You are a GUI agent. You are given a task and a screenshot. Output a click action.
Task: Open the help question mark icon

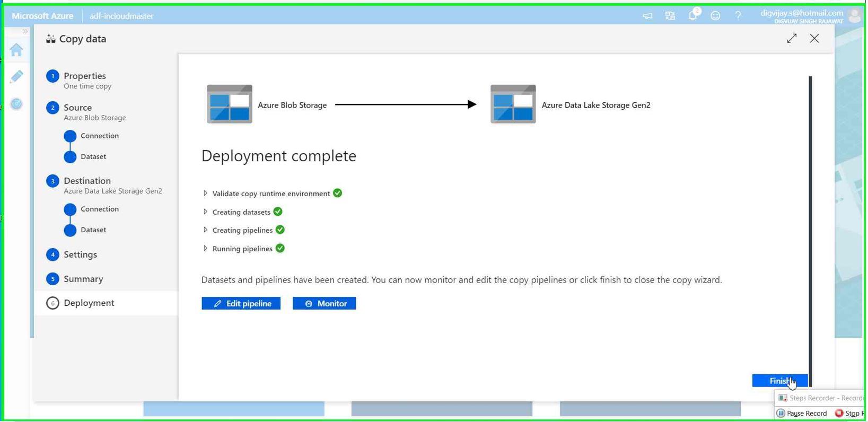[738, 16]
